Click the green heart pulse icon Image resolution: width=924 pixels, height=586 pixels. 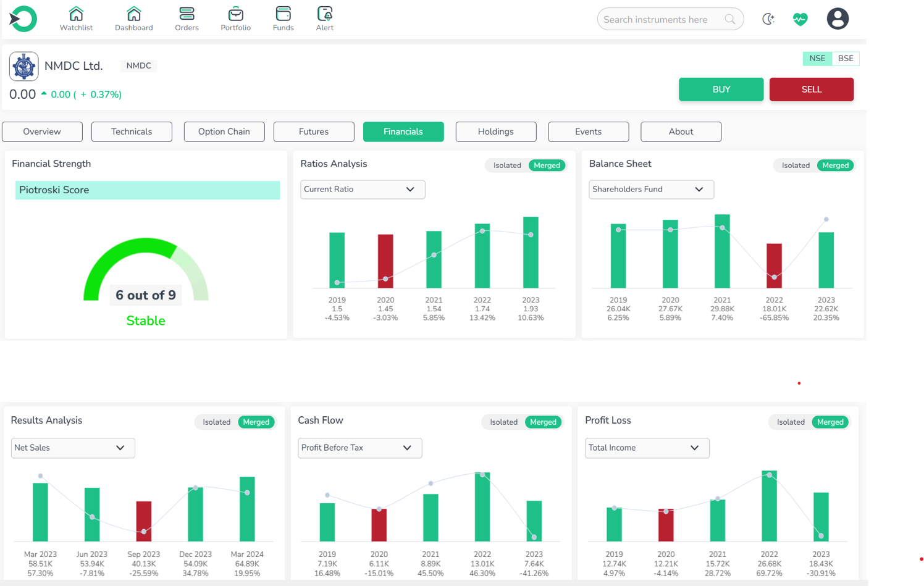[800, 19]
